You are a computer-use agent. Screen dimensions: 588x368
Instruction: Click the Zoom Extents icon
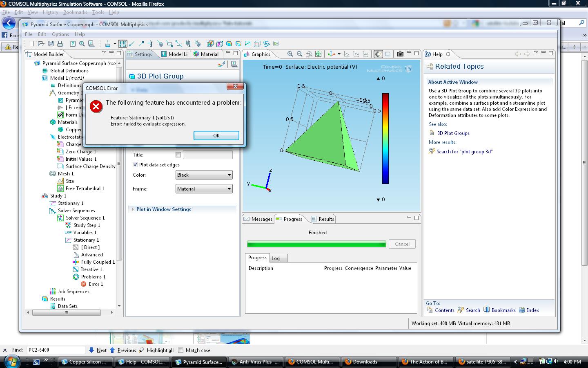(x=318, y=54)
